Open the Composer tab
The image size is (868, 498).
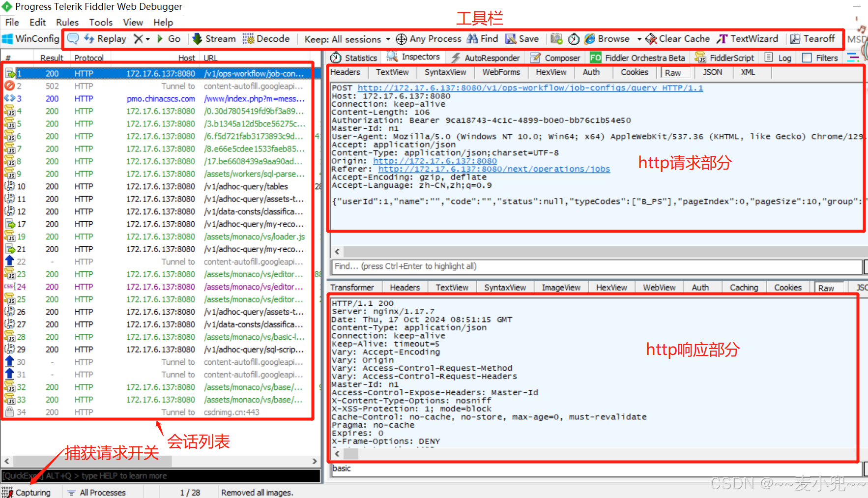pos(555,58)
